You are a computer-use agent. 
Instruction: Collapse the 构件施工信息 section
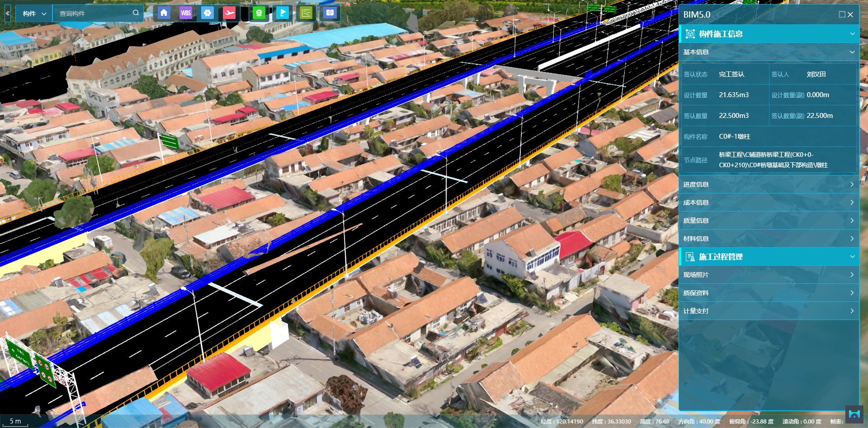(852, 34)
